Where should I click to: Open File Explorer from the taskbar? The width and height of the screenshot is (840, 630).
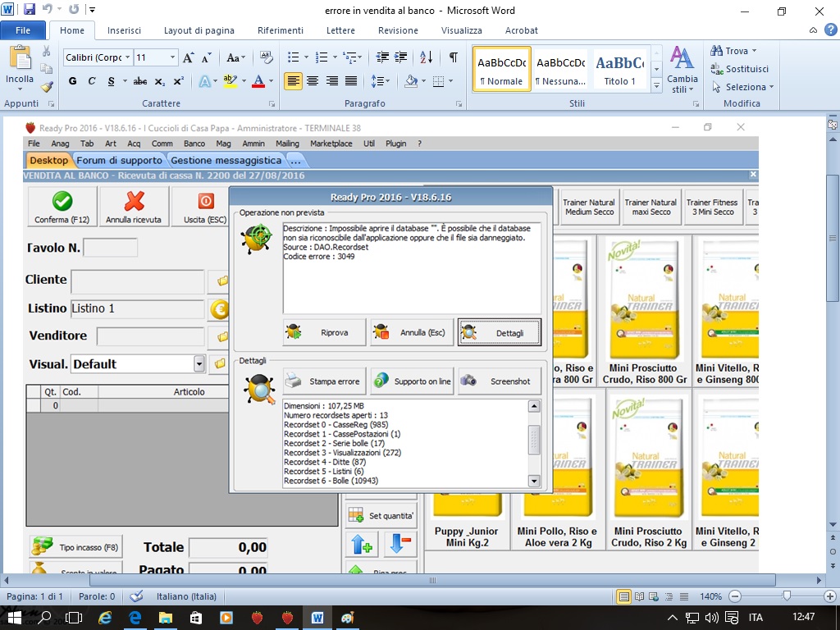click(165, 618)
